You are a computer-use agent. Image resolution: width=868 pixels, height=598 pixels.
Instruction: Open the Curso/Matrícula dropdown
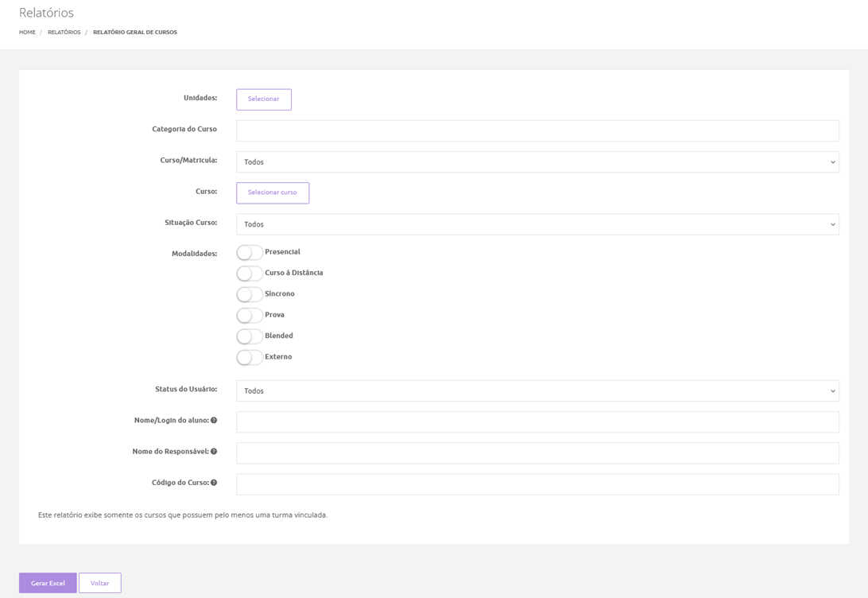[x=537, y=162]
